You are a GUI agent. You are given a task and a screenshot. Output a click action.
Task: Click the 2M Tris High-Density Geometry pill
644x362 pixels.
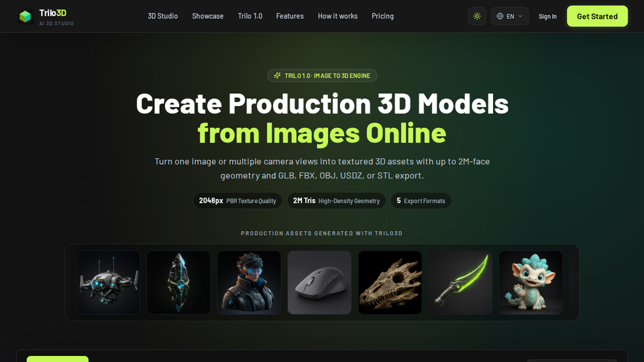[x=336, y=200]
